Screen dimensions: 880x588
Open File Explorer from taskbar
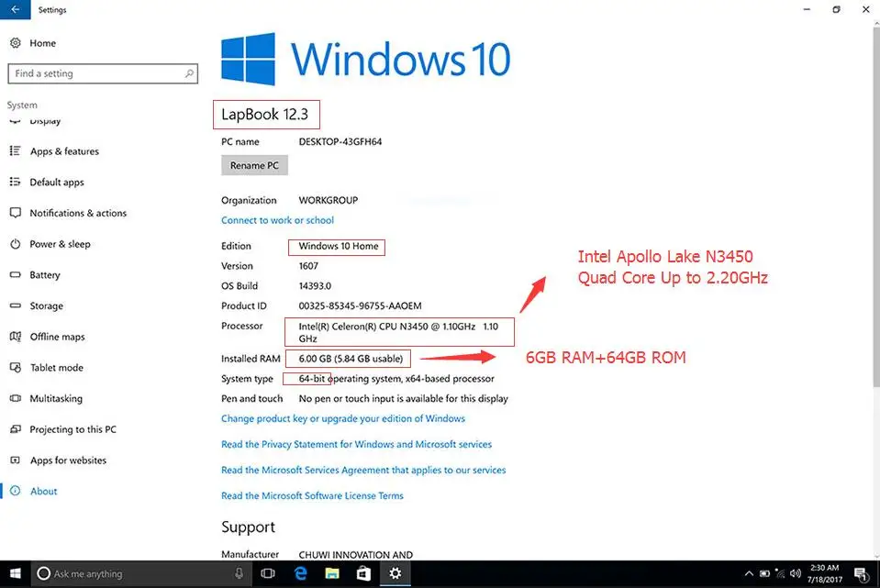coord(331,573)
